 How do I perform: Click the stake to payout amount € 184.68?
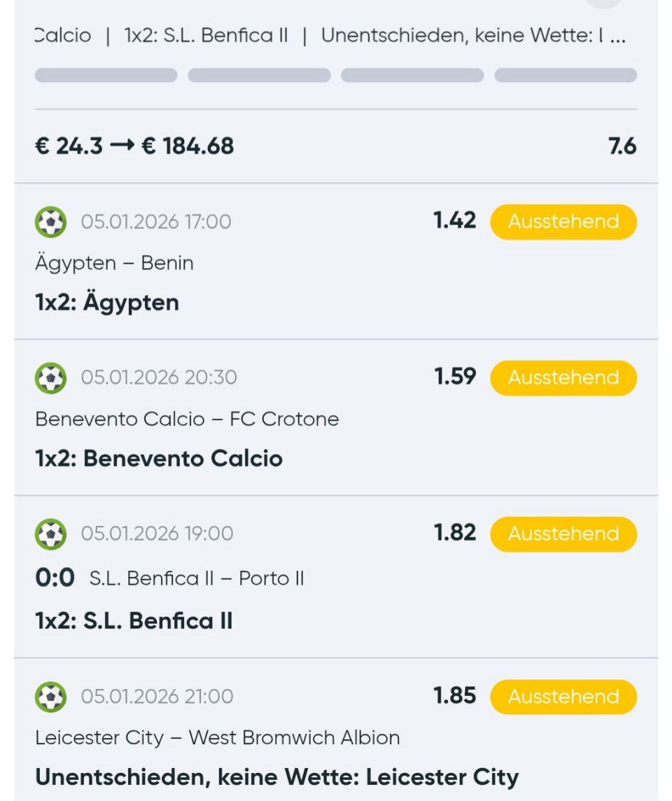[x=187, y=146]
